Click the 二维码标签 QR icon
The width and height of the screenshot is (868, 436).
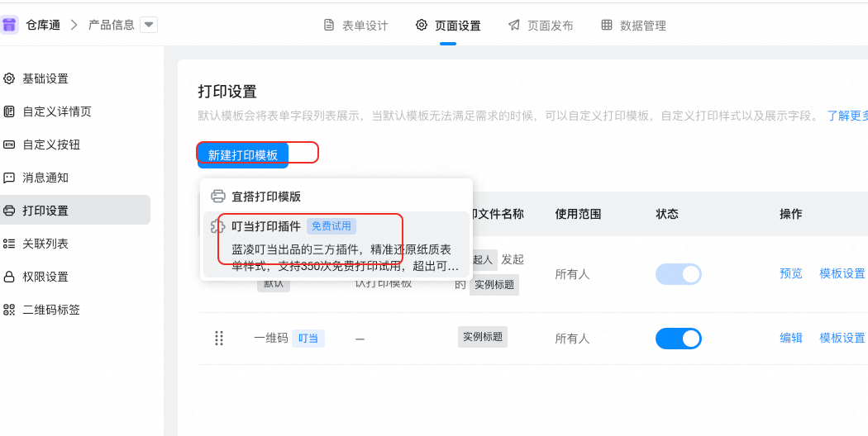(x=9, y=310)
